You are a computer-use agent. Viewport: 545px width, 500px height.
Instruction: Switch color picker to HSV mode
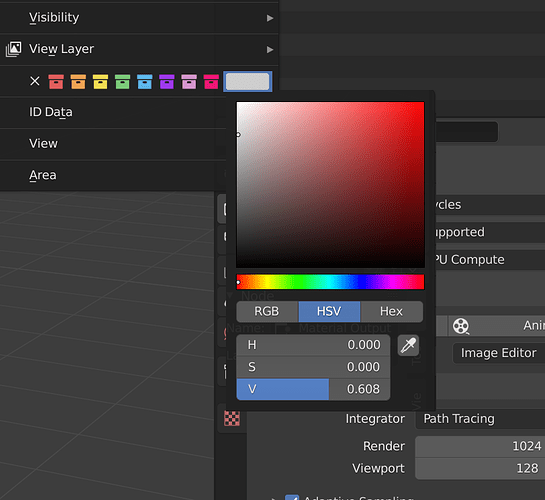pos(329,312)
